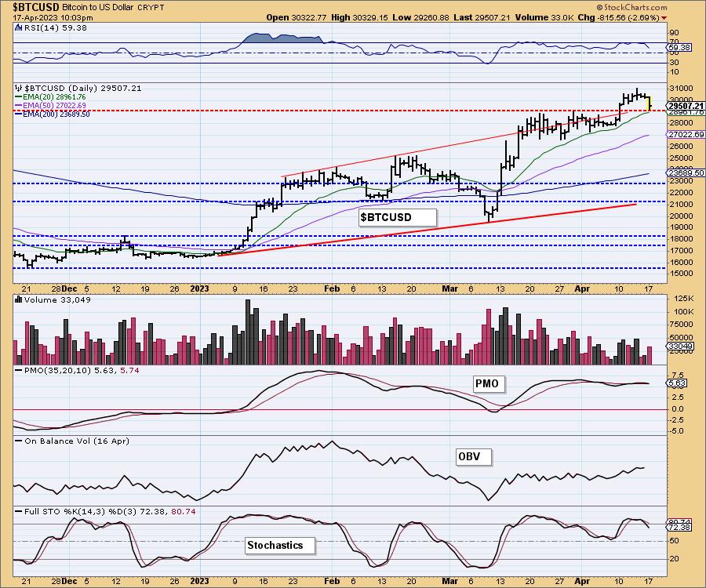Click the CRYPT exchange label in header

coord(151,8)
